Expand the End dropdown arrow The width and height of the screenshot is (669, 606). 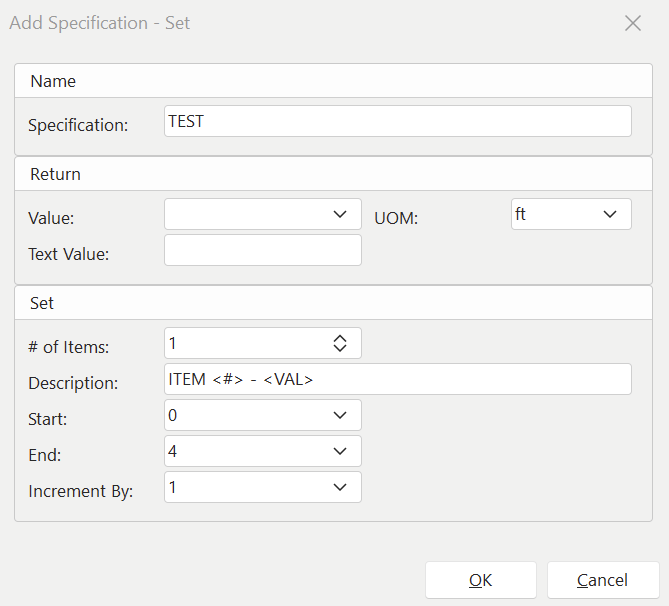[339, 451]
